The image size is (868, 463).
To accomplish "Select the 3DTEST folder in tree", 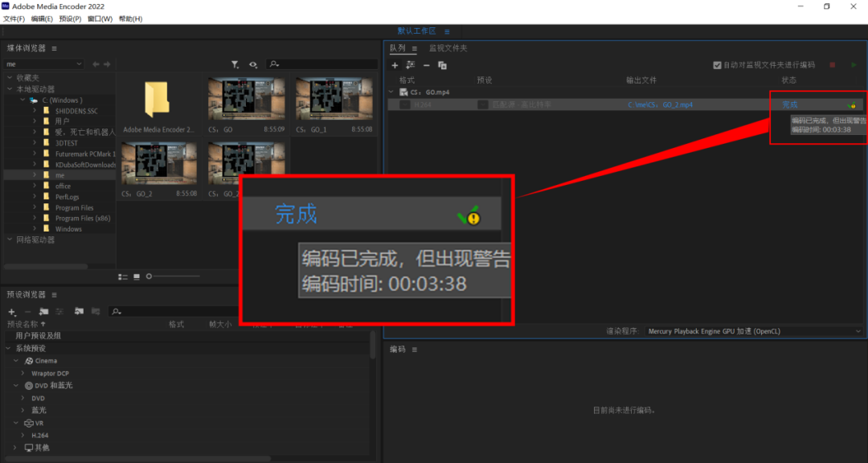I will 67,143.
